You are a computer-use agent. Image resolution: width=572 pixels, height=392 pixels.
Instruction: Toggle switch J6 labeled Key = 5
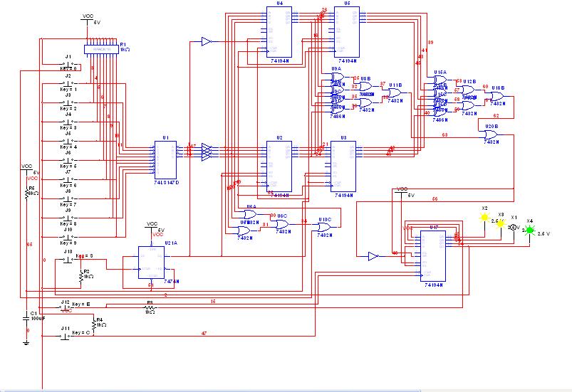[x=68, y=160]
